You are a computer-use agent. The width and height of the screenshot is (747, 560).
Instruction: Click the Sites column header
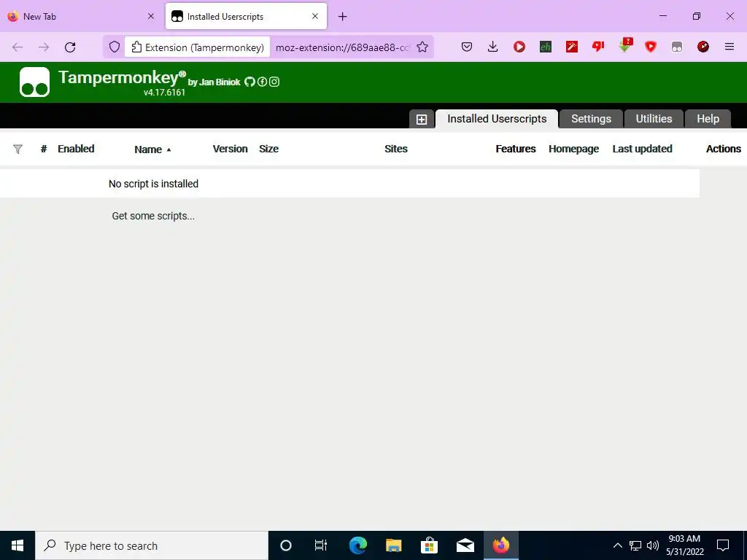point(396,149)
